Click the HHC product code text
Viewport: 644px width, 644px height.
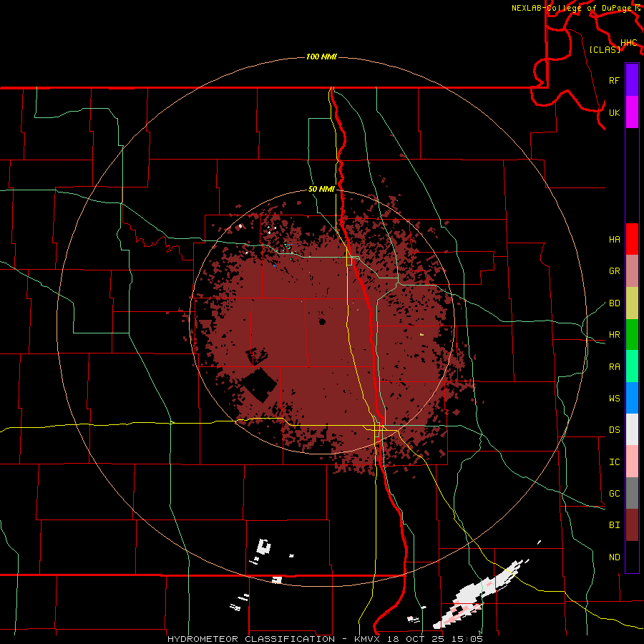pos(629,43)
